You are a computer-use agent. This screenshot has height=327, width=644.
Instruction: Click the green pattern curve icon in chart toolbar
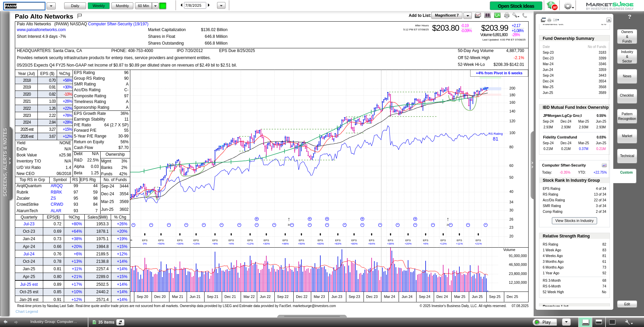coord(497,15)
